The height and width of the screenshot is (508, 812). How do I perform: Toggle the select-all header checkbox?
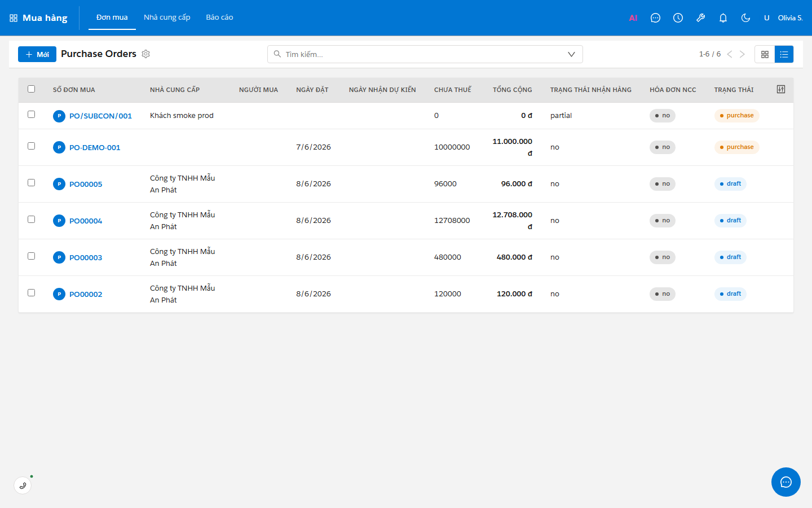pyautogui.click(x=32, y=89)
